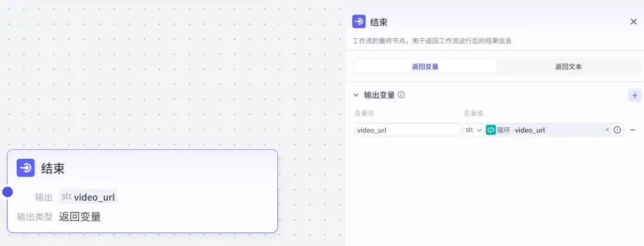Collapse the 输出变量 section
Screen dimensions: 644x246
coord(356,95)
